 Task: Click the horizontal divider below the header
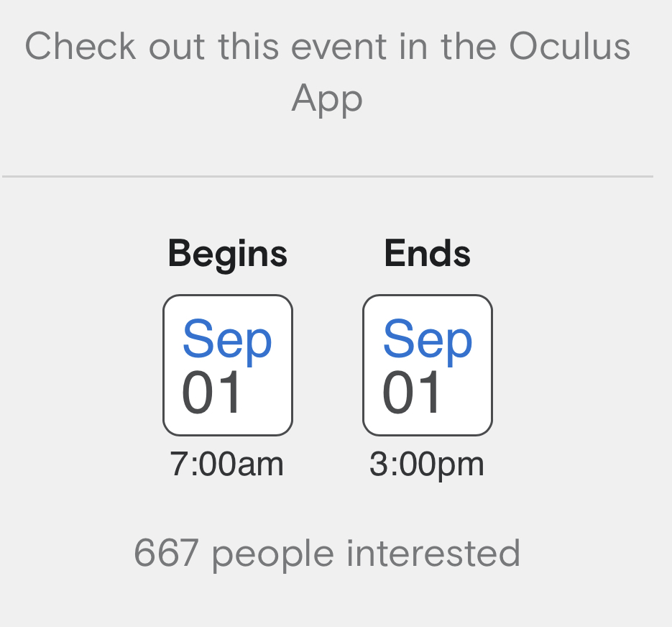pyautogui.click(x=327, y=176)
